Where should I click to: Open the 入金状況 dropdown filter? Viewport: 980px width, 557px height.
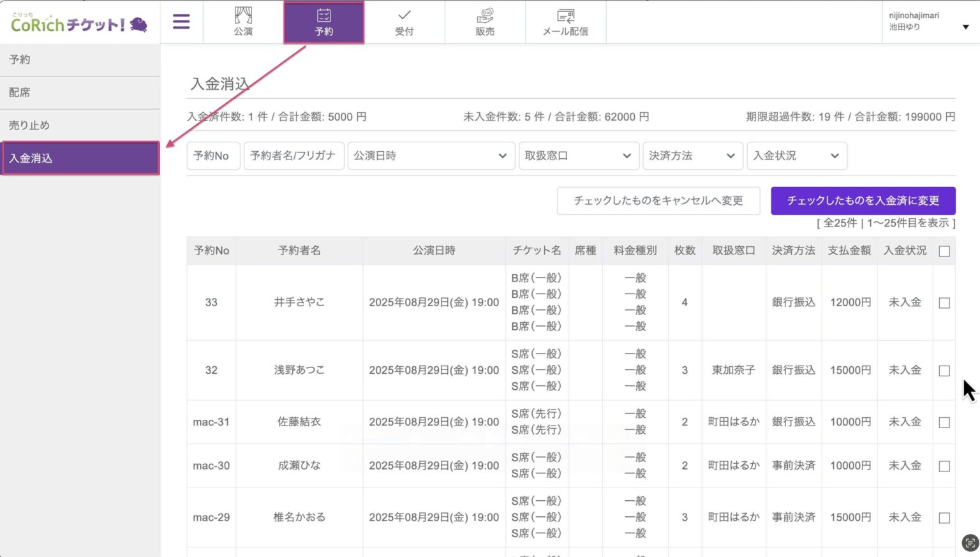click(796, 156)
